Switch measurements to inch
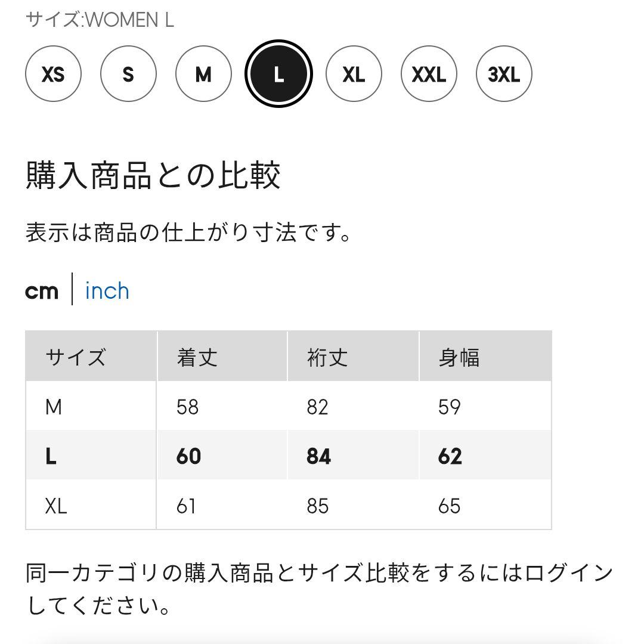Screen dimensions: 644x644 107,291
